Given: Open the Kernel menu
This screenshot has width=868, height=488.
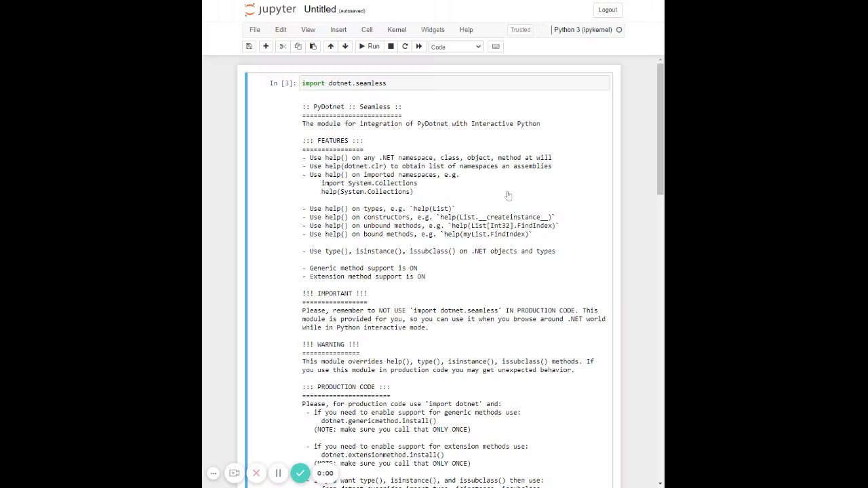Looking at the screenshot, I should (397, 30).
